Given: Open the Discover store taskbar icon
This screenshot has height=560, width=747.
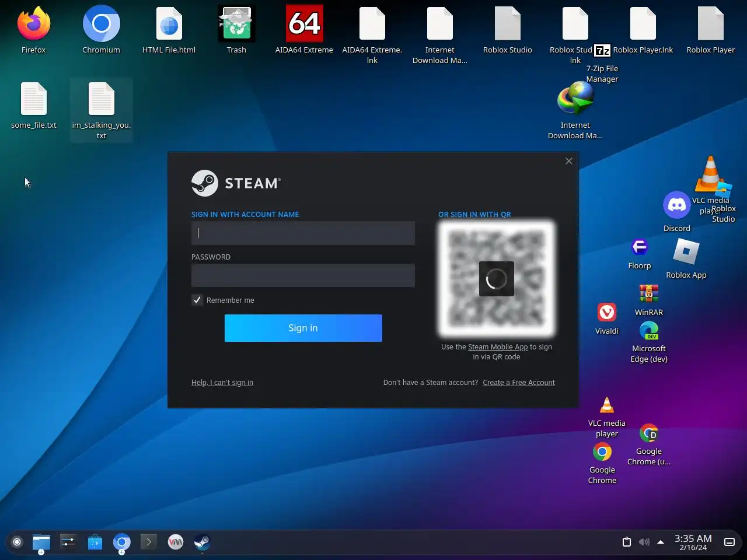Looking at the screenshot, I should point(95,542).
